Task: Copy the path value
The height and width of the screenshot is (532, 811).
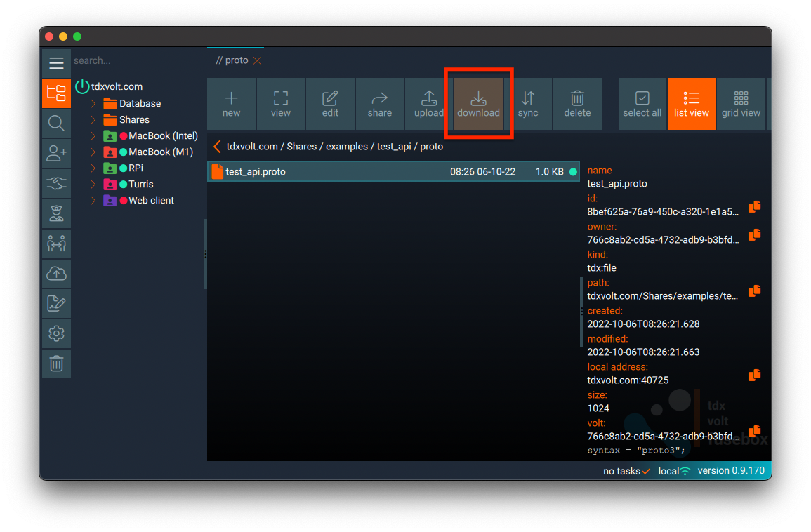Action: point(755,291)
